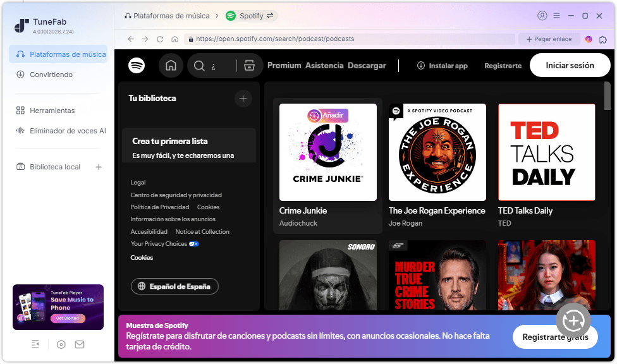Create playlist with Tu biblioteca plus
Screen dimensions: 617x364
(x=243, y=99)
